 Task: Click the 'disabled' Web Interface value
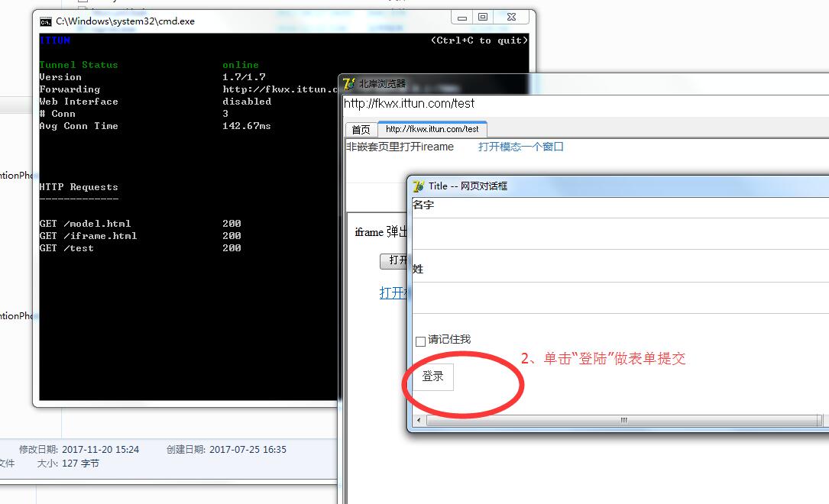click(x=247, y=102)
